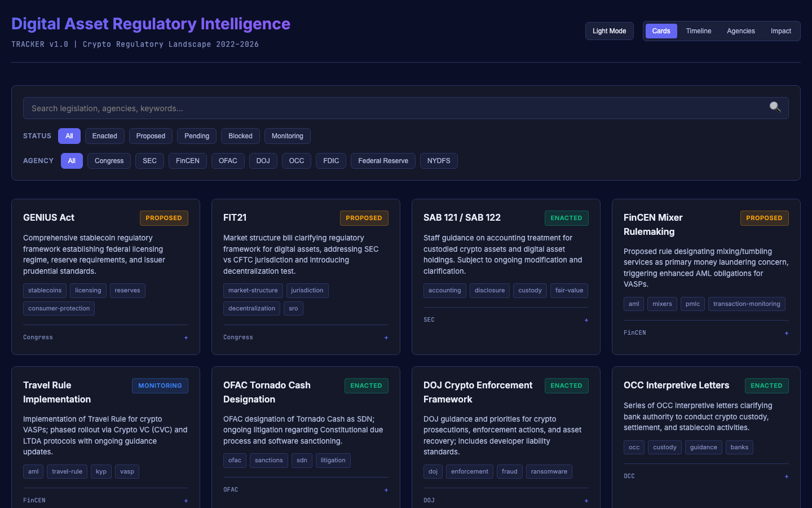This screenshot has height=508, width=812.
Task: Filter by Enacted status
Action: pyautogui.click(x=105, y=136)
